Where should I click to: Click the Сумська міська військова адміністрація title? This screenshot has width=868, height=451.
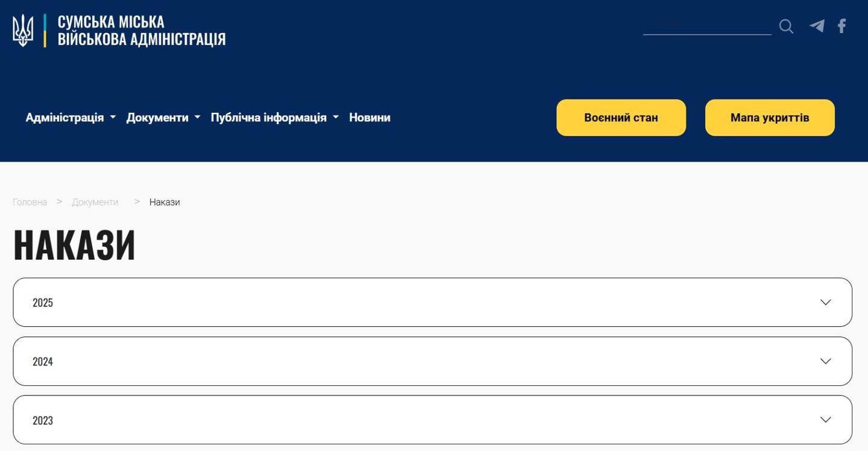(141, 30)
